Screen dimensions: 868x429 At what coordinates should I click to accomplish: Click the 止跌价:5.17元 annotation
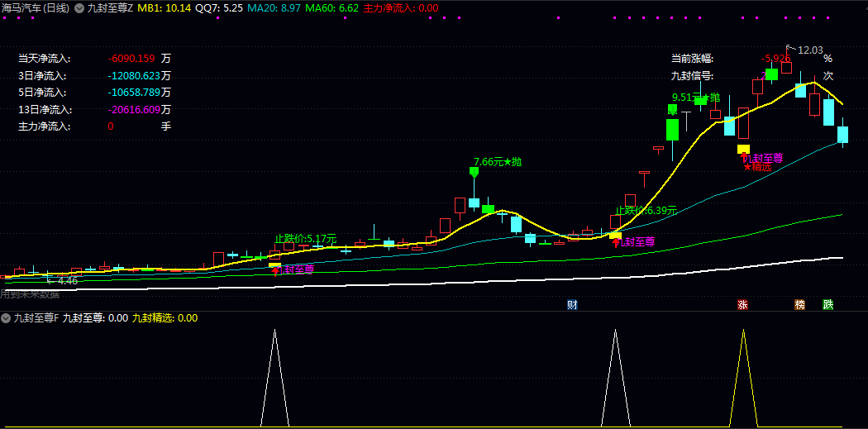pyautogui.click(x=306, y=239)
